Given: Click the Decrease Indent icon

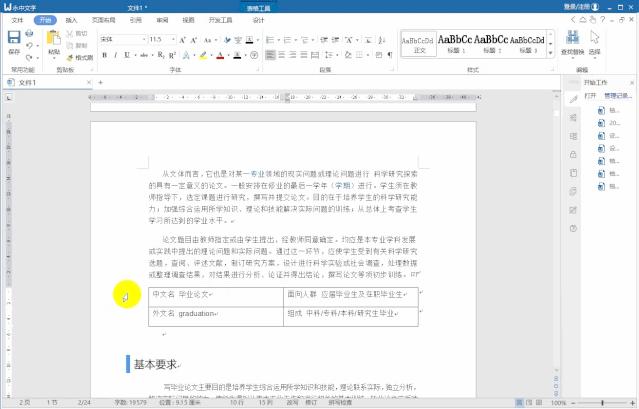Looking at the screenshot, I should pos(324,40).
